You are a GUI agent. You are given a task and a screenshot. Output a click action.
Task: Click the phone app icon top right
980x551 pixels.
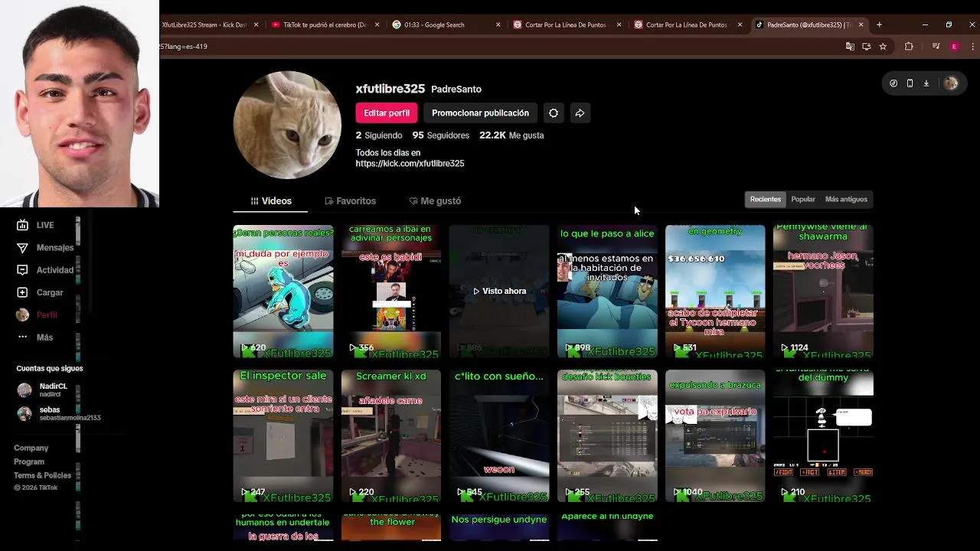point(910,83)
